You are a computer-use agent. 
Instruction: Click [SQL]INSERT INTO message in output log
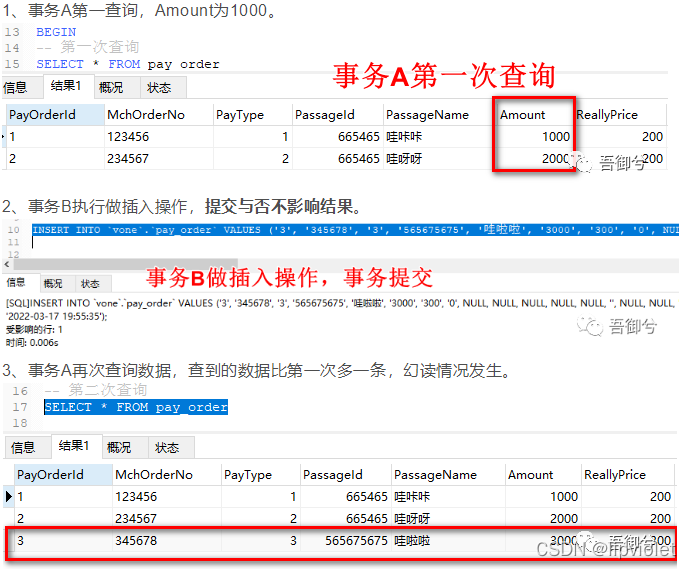coord(340,304)
